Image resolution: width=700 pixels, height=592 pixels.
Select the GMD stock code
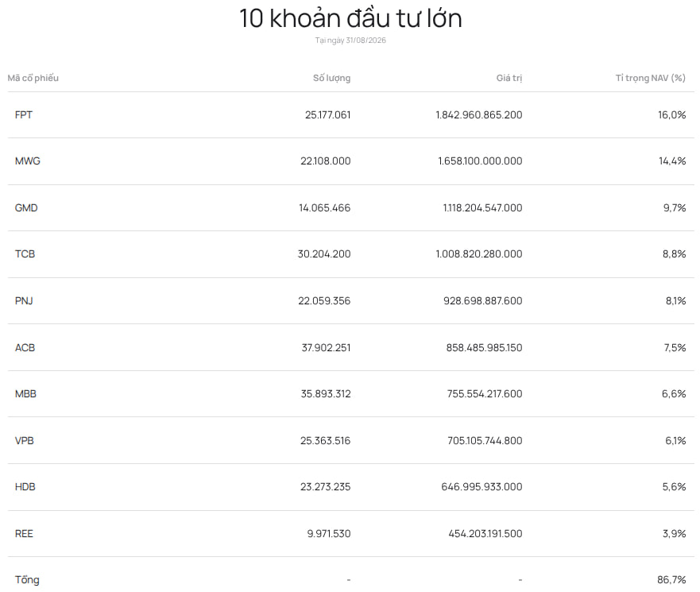click(26, 207)
